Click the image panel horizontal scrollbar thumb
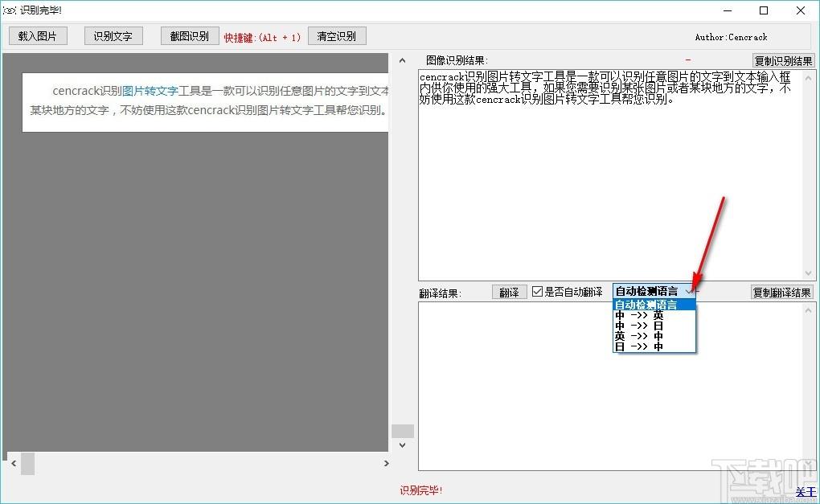 pos(27,464)
